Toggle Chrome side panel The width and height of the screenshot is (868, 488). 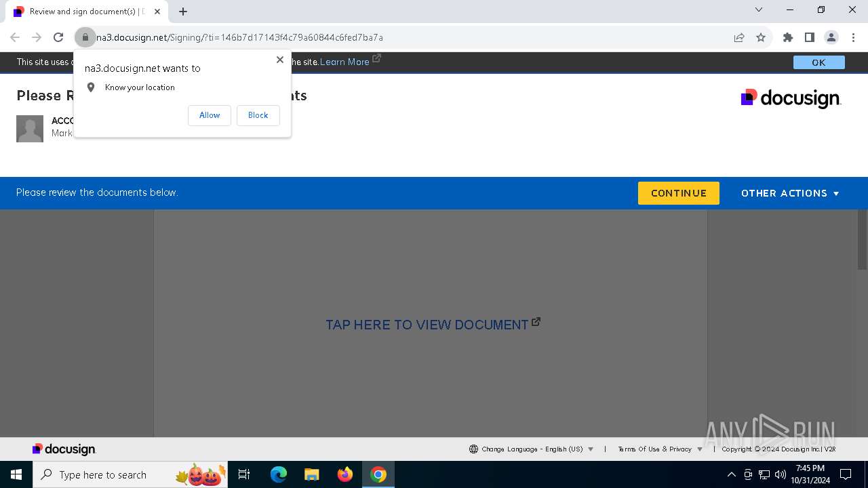[x=810, y=37]
